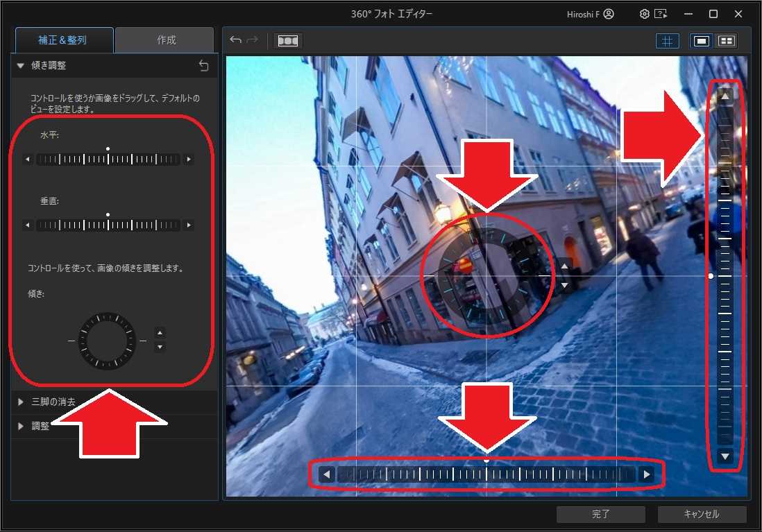Screen dimensions: 762x532
Task: Click the down arrow on the vertical slider
Action: coord(725,456)
